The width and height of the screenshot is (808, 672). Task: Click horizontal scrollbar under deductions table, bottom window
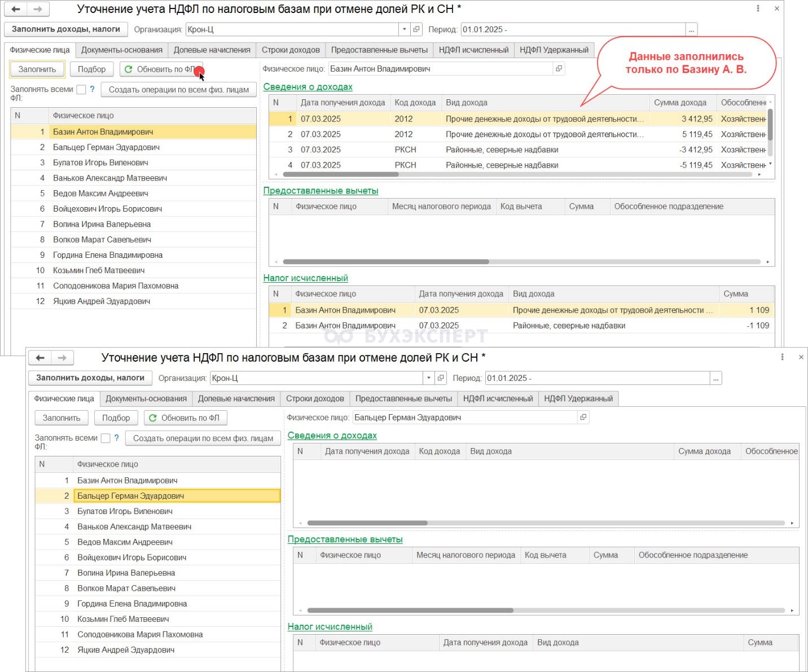pyautogui.click(x=410, y=610)
